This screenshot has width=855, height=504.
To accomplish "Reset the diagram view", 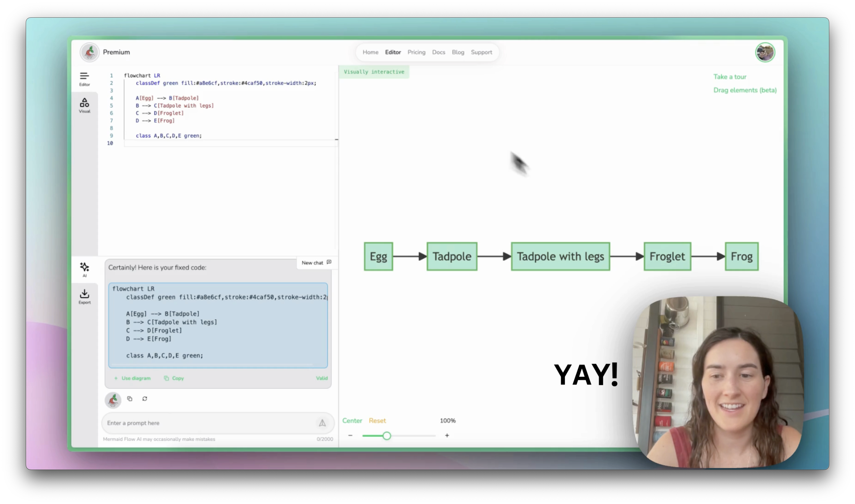I will click(x=377, y=420).
